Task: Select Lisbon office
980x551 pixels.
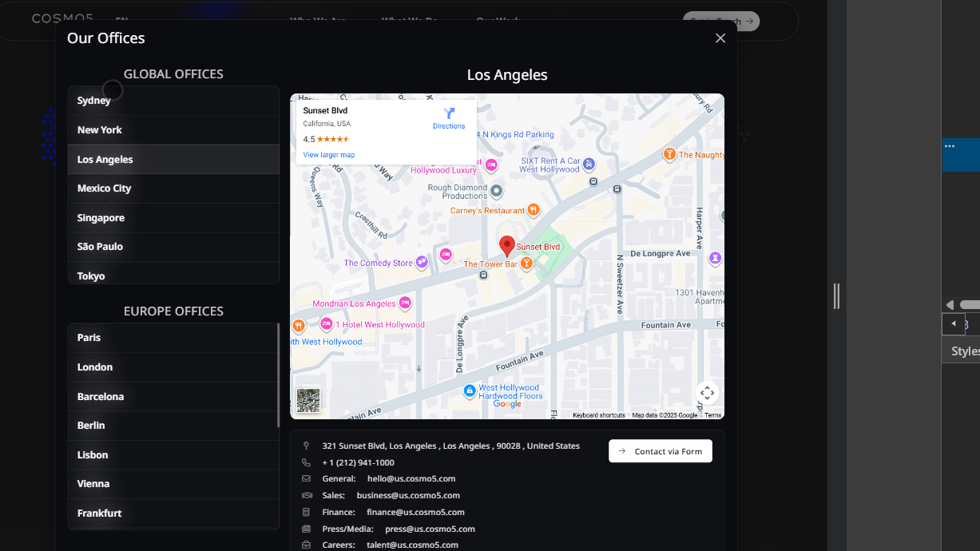Action: pyautogui.click(x=172, y=455)
